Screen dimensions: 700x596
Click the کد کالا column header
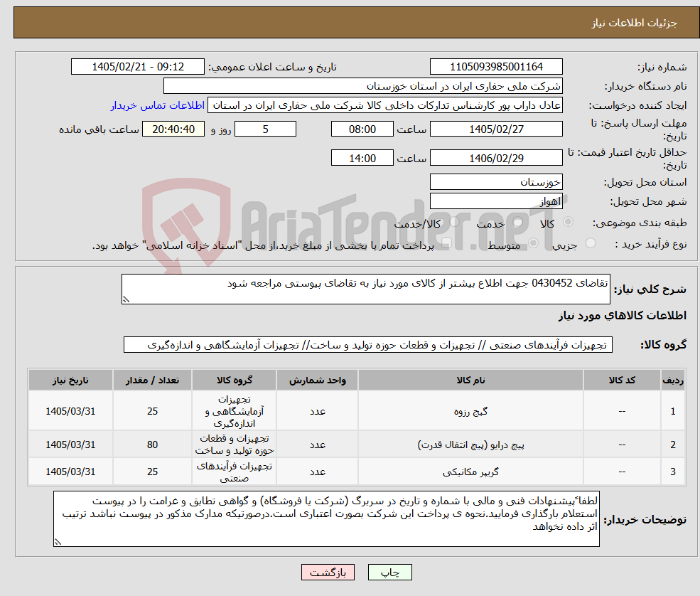[x=622, y=381]
